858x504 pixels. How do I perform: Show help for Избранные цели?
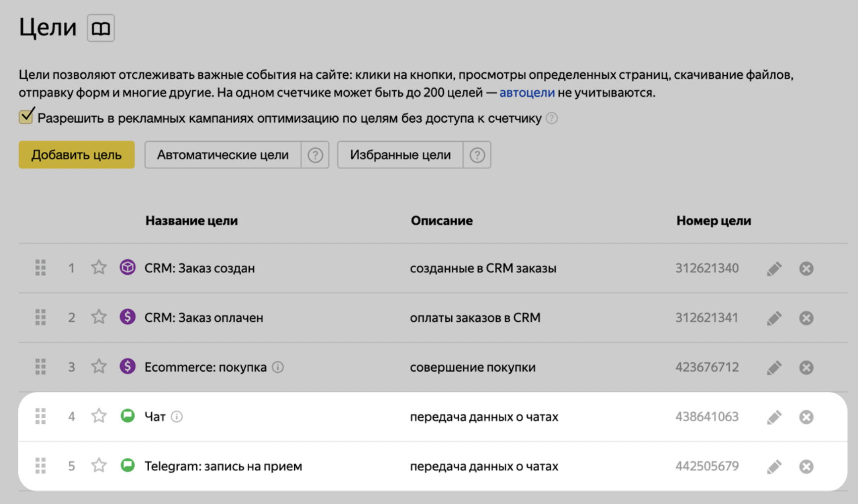477,155
